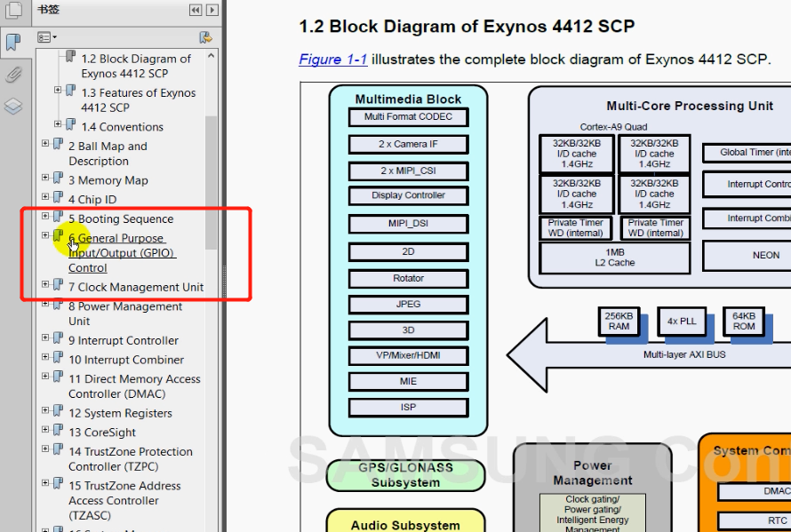Screen dimensions: 791x532
Task: Open the Figure 1-1 hyperlink
Action: (332, 60)
